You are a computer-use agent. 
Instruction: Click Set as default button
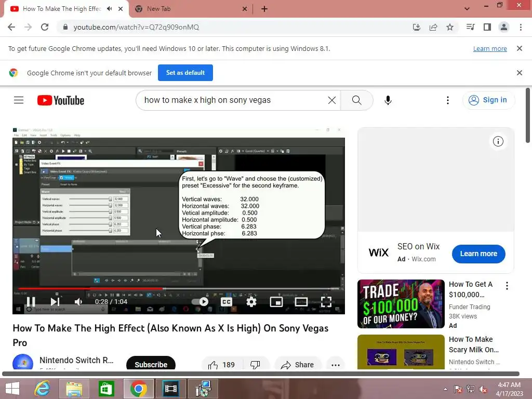[185, 73]
